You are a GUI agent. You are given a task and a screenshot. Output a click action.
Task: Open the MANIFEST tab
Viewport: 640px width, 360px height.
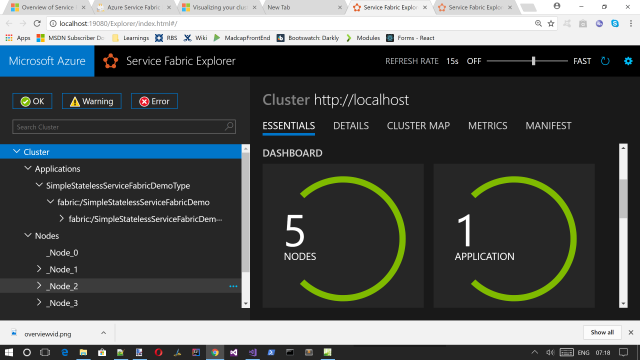[x=548, y=126]
